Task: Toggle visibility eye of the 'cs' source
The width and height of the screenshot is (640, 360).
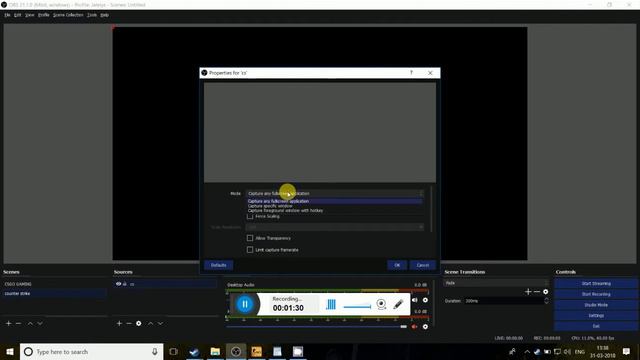Action: 118,284
